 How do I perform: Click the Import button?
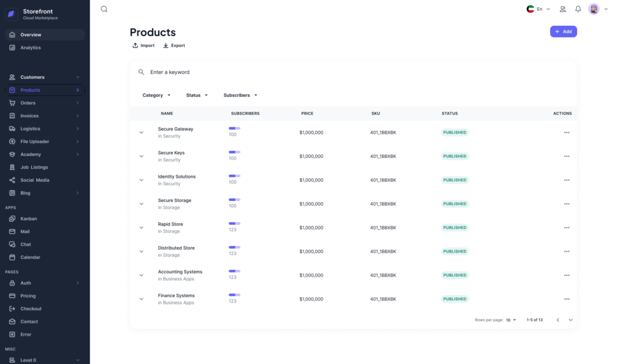[x=143, y=45]
